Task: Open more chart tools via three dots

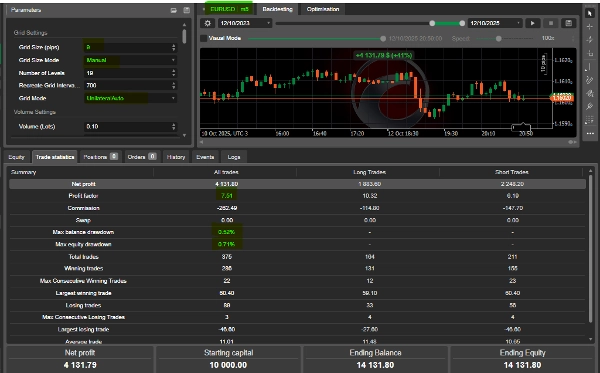Action: click(590, 134)
